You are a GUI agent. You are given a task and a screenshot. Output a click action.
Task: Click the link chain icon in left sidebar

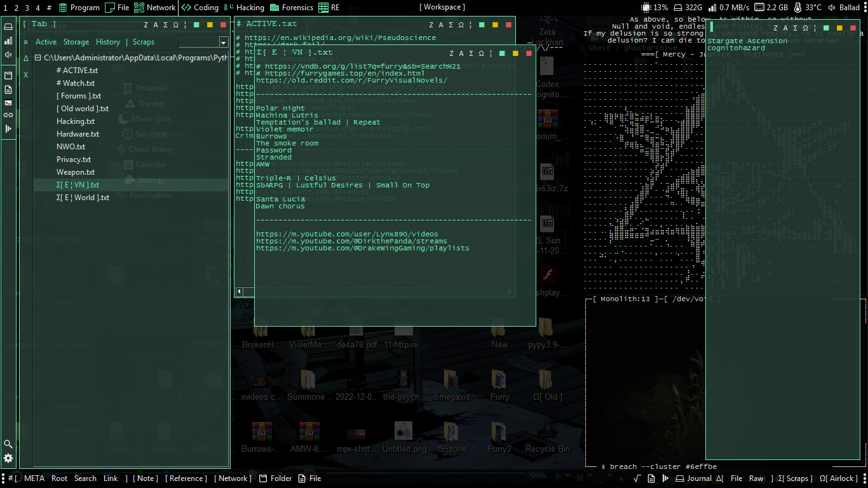(x=8, y=115)
